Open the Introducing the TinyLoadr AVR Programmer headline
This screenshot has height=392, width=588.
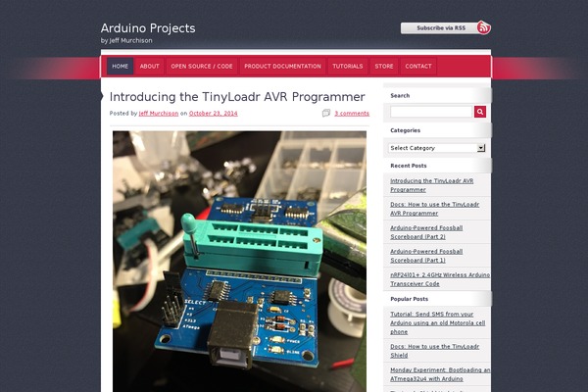pyautogui.click(x=237, y=97)
